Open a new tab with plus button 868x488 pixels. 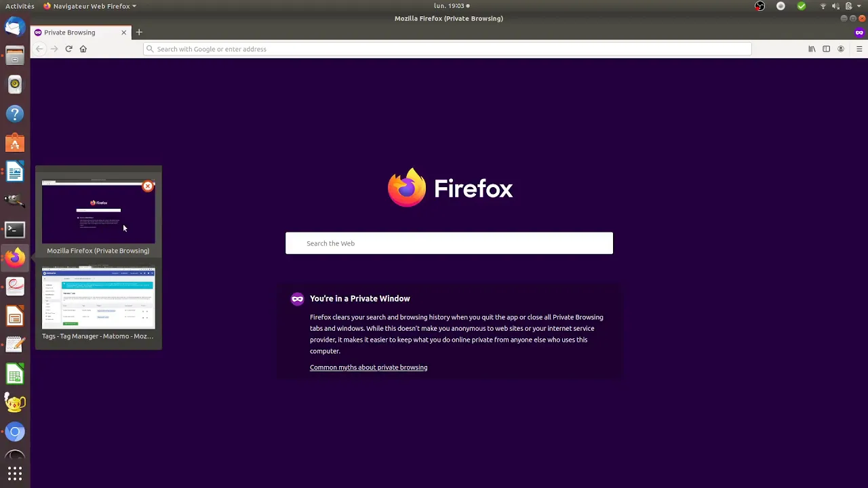139,32
